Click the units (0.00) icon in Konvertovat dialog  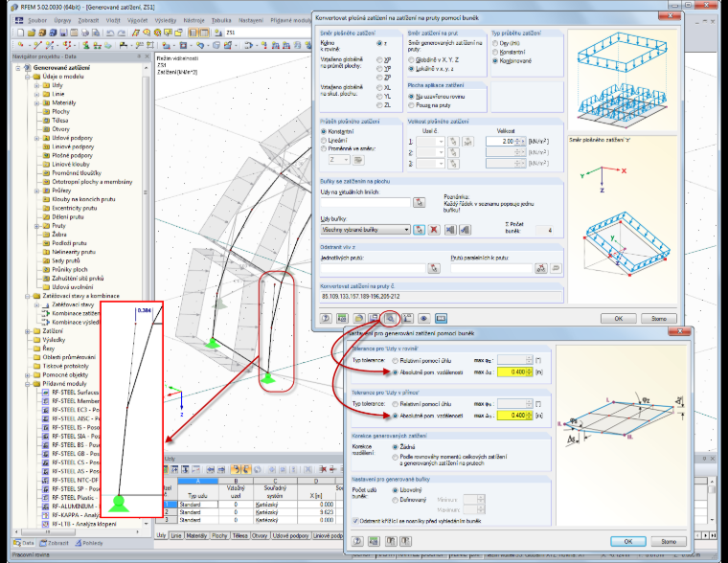[342, 319]
